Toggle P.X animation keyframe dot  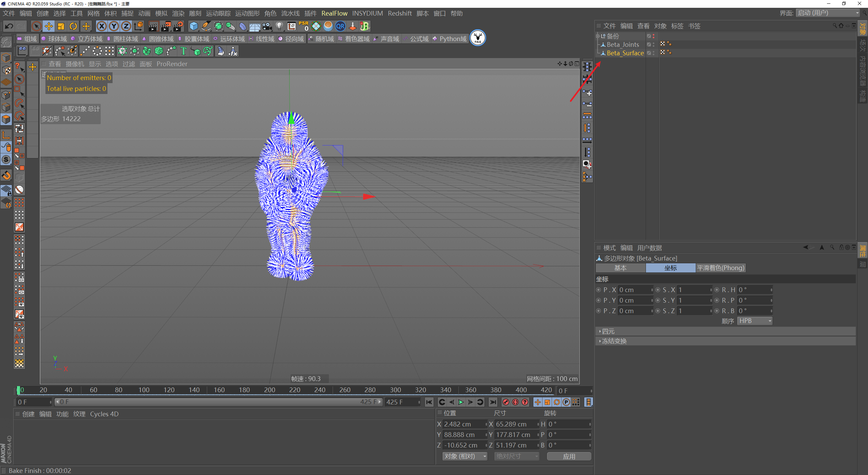598,290
